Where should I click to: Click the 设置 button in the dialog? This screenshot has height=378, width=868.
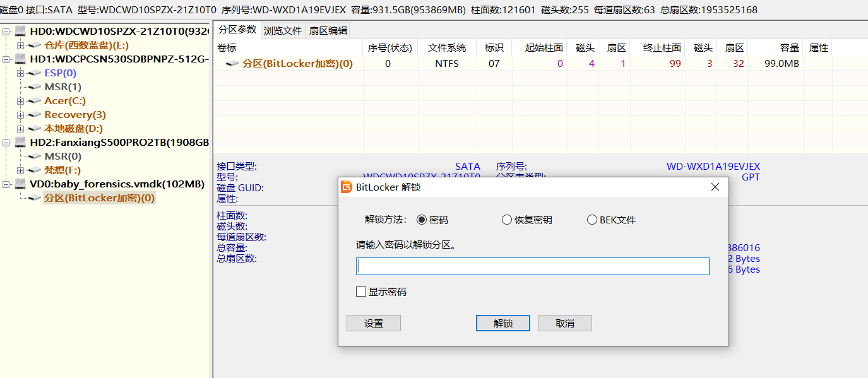[374, 323]
